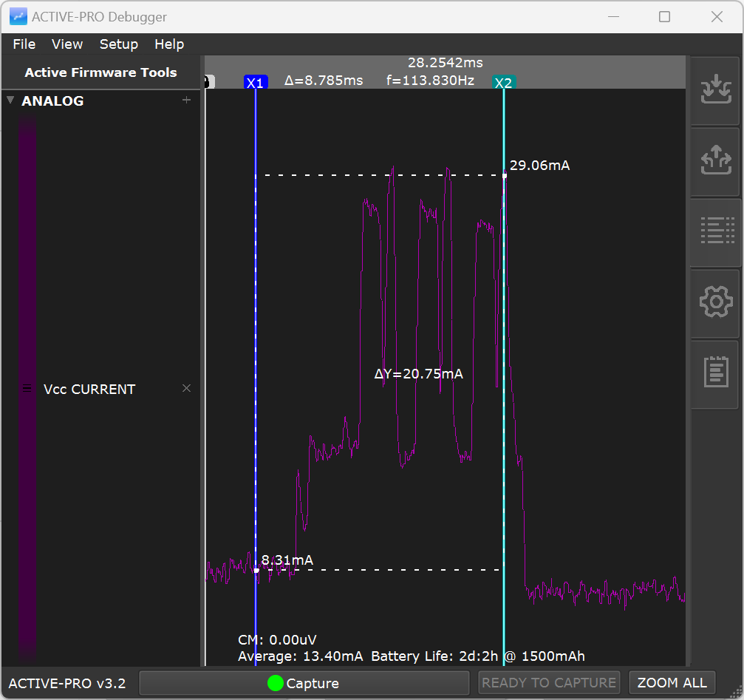The image size is (744, 700).
Task: Add a channel with ANALOG plus icon
Action: 186,100
